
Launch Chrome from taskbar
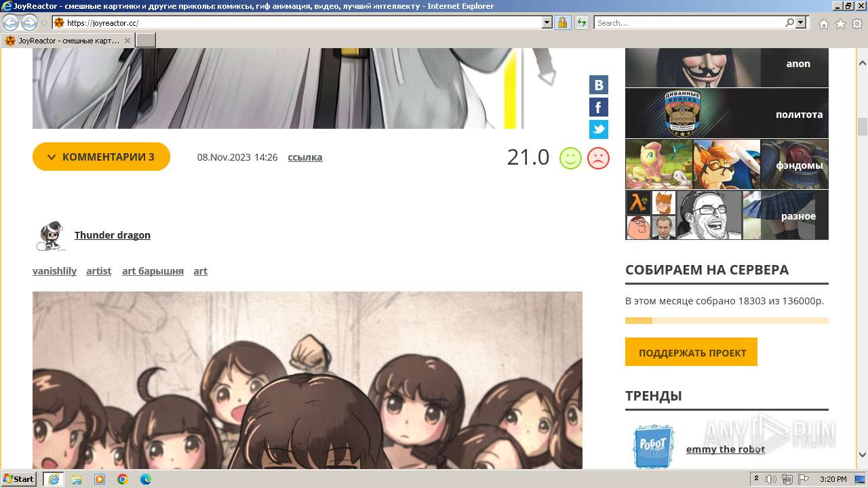pos(123,479)
